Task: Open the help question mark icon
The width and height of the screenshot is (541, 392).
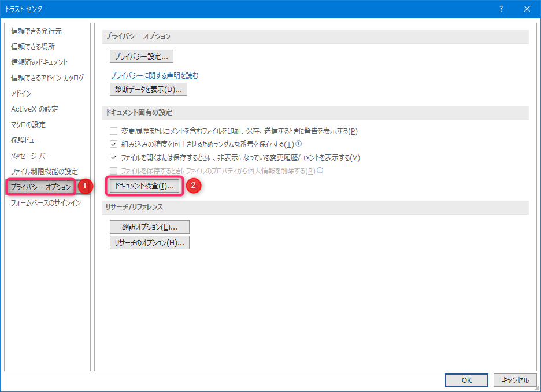Action: click(x=501, y=9)
